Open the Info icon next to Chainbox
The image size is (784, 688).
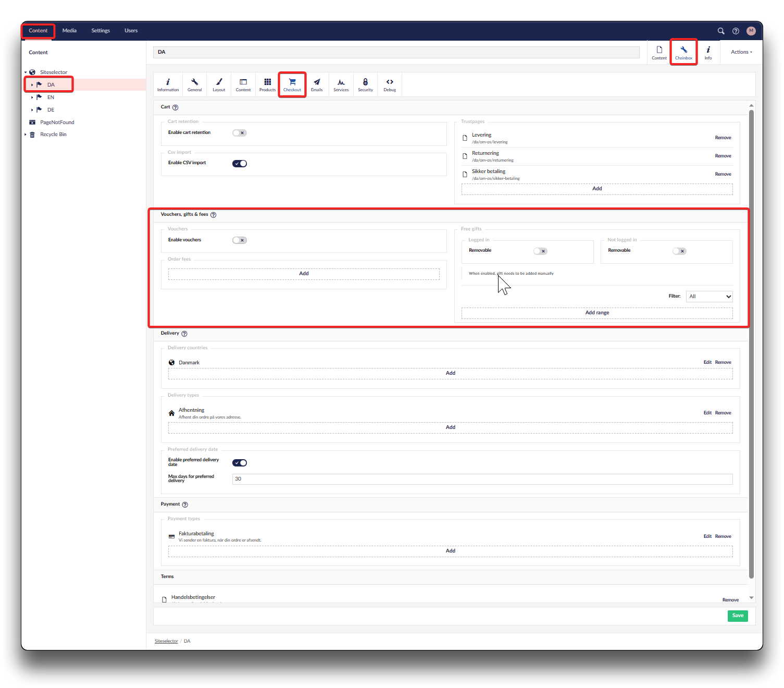tap(708, 52)
